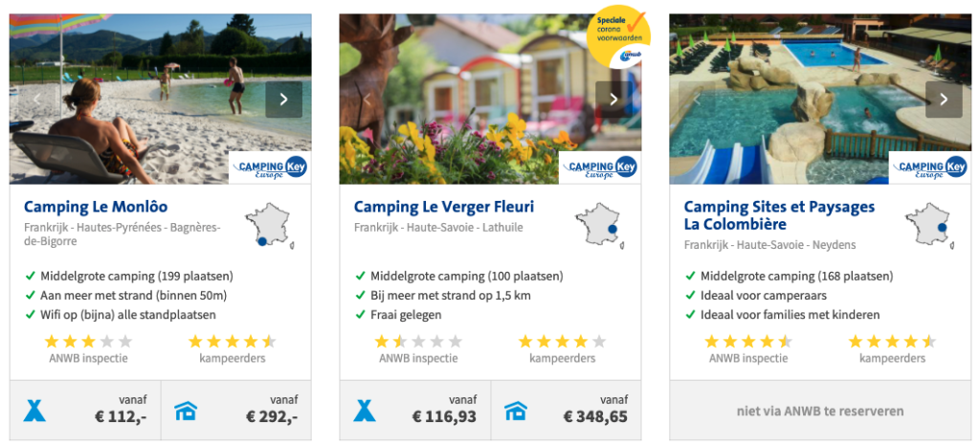
Task: Click the ANWB inspectie stars for Le Monlôo
Action: 88,342
